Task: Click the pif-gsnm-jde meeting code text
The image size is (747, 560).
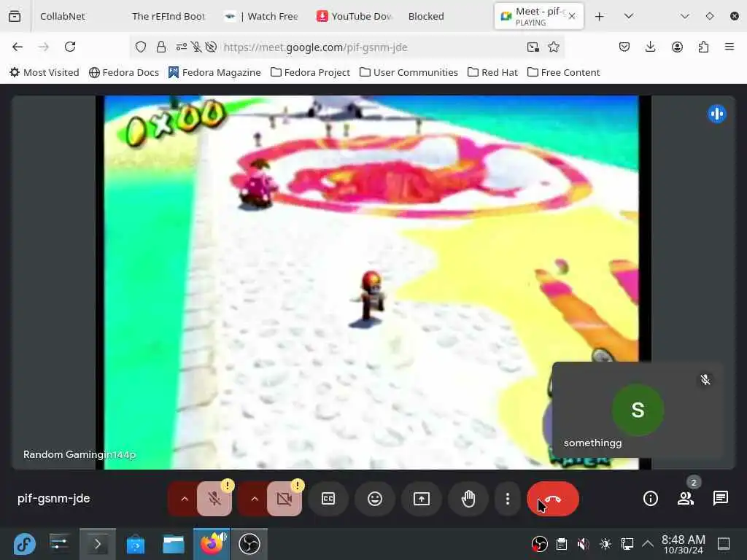Action: pyautogui.click(x=53, y=499)
